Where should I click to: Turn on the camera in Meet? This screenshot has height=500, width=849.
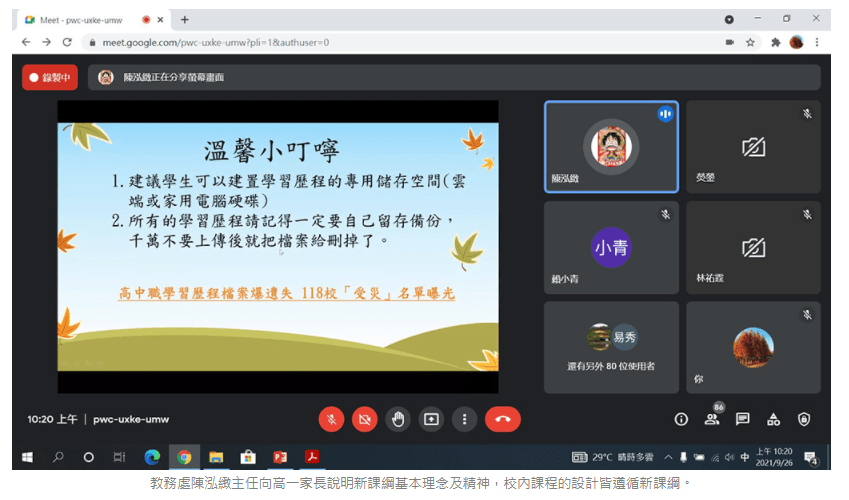tap(365, 420)
